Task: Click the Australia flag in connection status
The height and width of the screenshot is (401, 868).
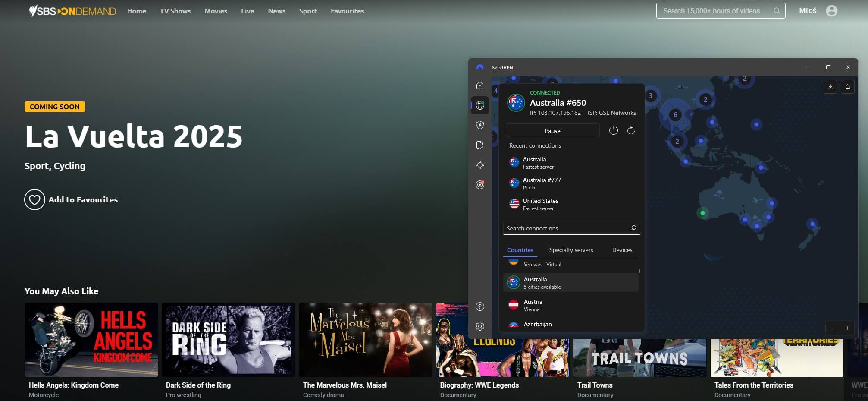Action: tap(516, 103)
